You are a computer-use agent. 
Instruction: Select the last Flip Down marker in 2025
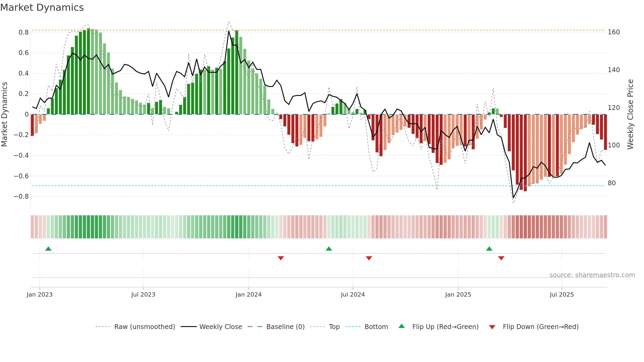tap(501, 258)
